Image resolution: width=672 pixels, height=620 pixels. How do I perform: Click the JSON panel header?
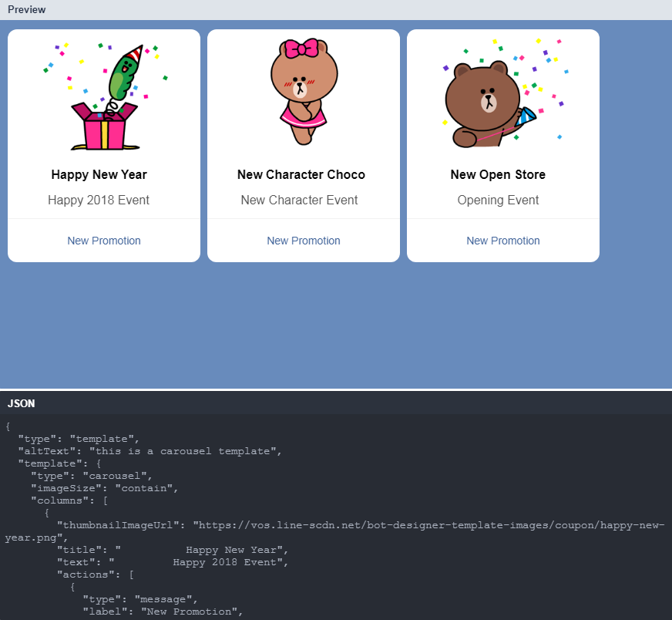pyautogui.click(x=21, y=403)
